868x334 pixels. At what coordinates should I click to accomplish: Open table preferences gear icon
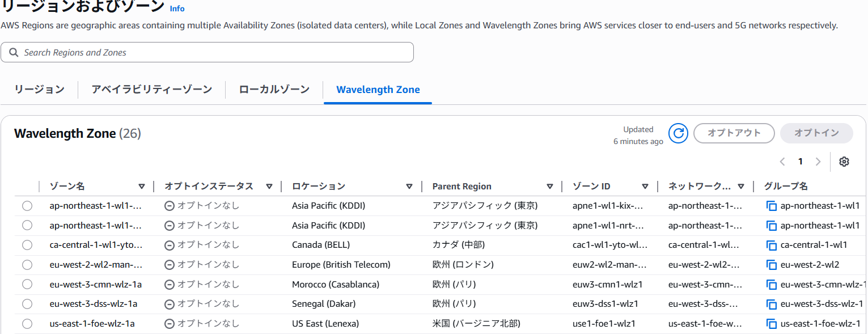click(x=844, y=162)
